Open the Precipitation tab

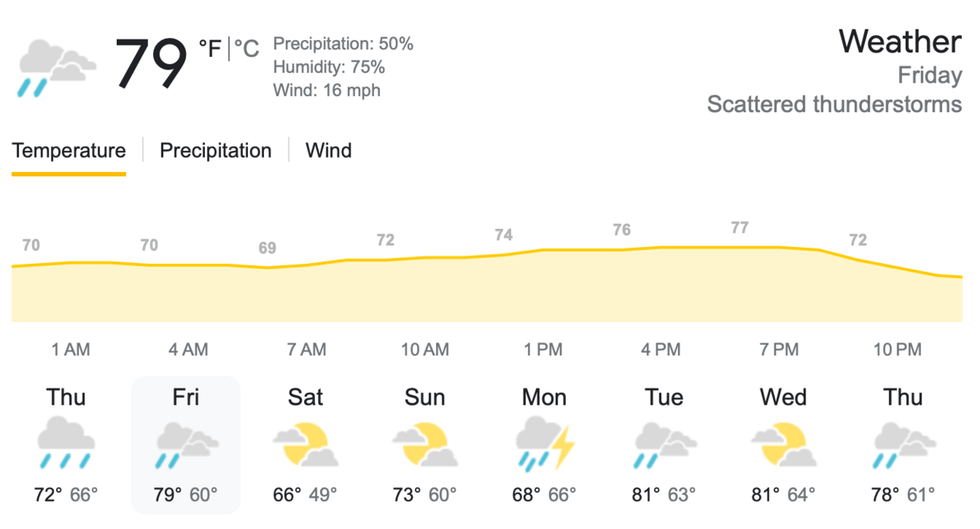coord(215,151)
